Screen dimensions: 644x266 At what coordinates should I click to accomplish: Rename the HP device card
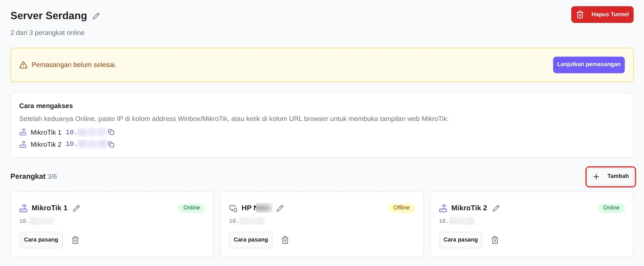[280, 208]
